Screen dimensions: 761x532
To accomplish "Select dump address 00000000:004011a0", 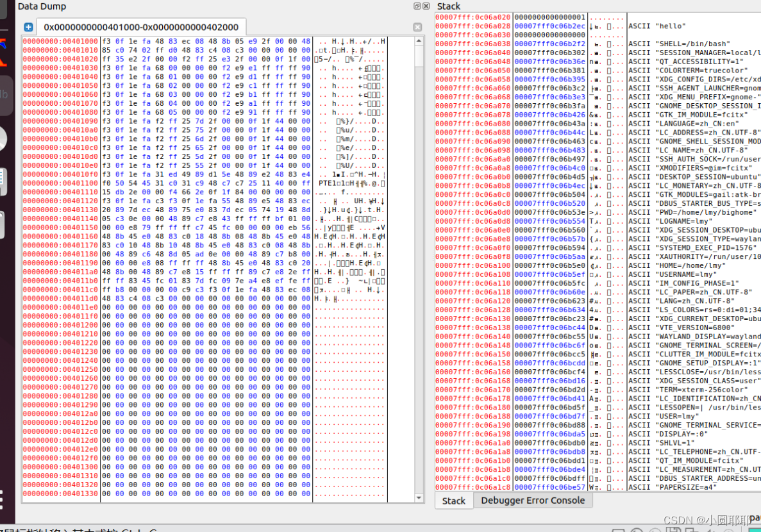I will tap(60, 272).
